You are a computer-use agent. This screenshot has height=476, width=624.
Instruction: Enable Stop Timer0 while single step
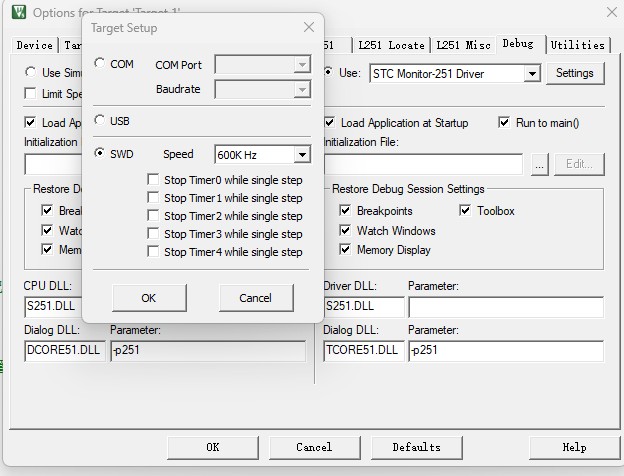tap(153, 180)
